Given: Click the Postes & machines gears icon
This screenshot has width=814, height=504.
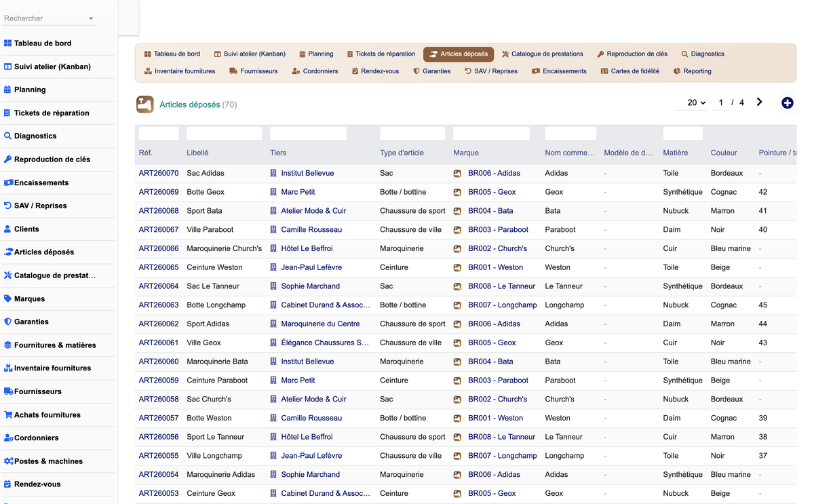Looking at the screenshot, I should 9,461.
